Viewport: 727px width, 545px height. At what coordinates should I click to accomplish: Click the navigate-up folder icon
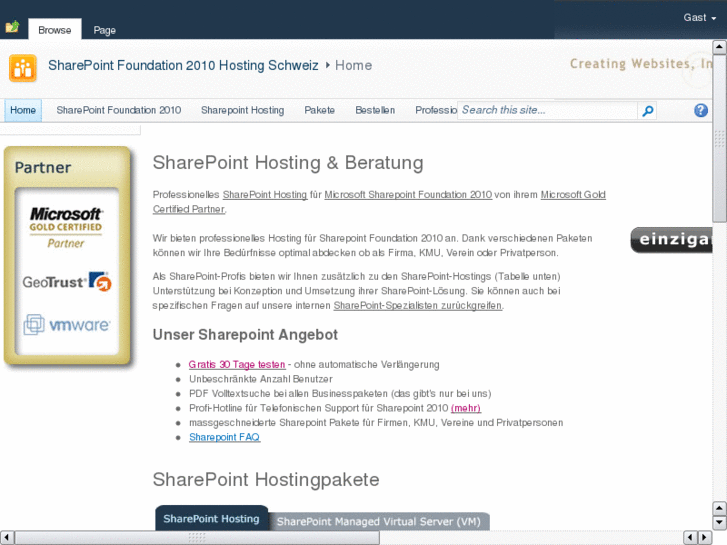pos(13,27)
